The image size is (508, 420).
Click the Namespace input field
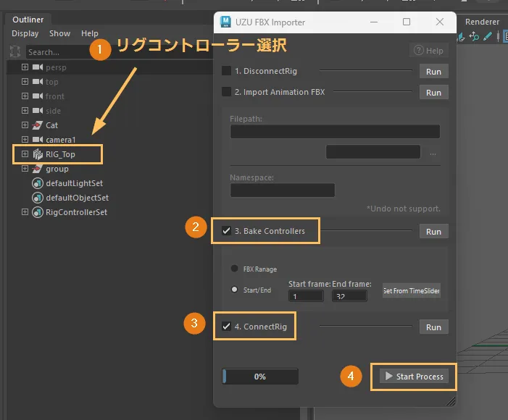coord(283,190)
